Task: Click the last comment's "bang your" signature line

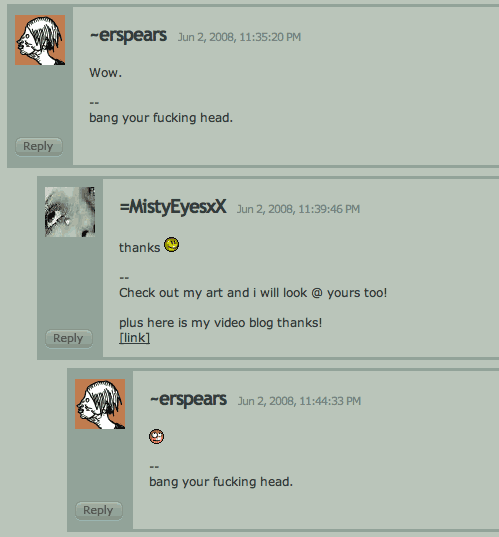Action: tap(221, 482)
